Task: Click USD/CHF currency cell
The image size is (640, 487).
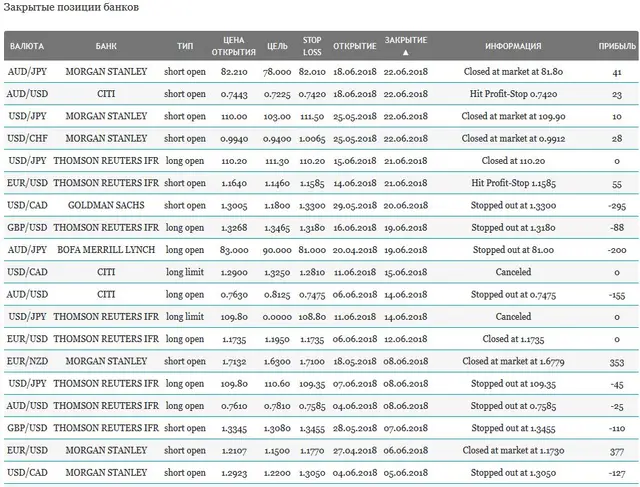Action: tap(27, 138)
